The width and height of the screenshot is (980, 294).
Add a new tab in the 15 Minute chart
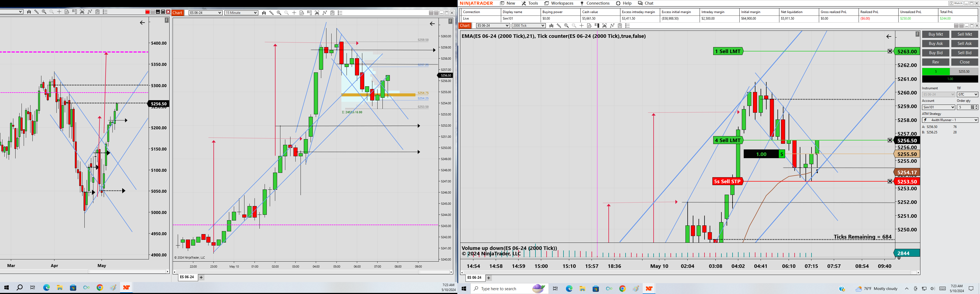coord(201,277)
